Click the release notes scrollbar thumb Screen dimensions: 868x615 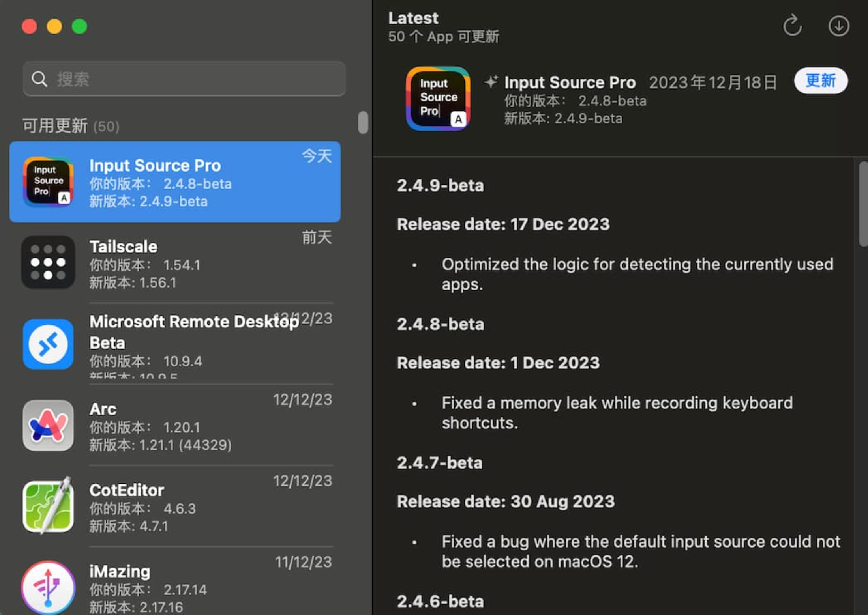point(863,203)
